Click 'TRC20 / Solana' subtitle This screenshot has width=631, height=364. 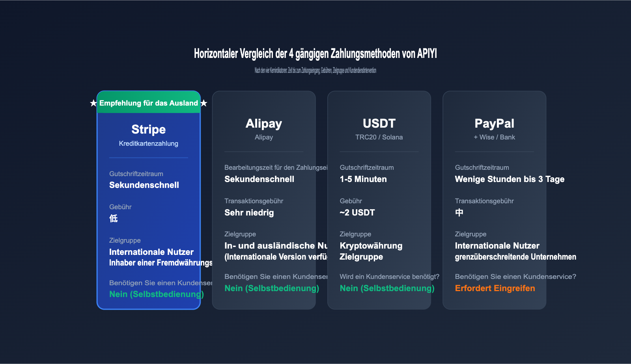[x=379, y=137]
